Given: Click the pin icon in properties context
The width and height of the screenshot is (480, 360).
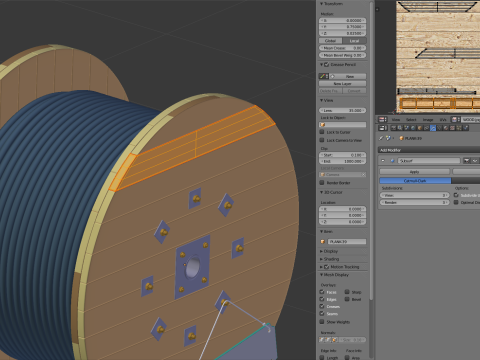Looking at the screenshot, I should click(x=381, y=138).
